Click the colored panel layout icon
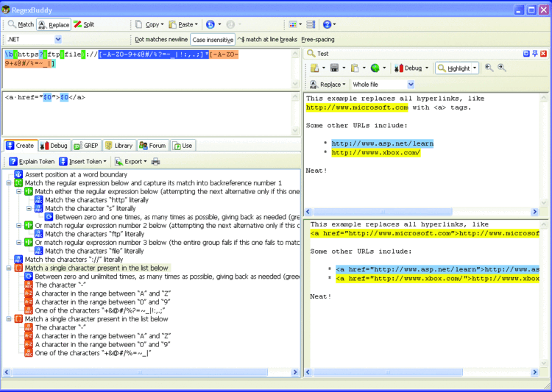This screenshot has width=552, height=392. click(292, 24)
